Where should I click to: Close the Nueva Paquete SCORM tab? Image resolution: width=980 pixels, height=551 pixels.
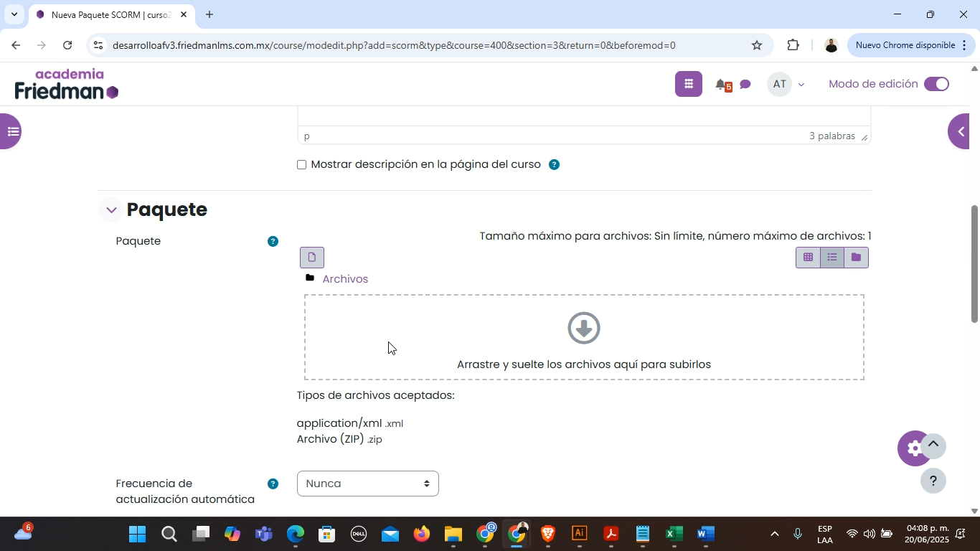click(x=183, y=14)
